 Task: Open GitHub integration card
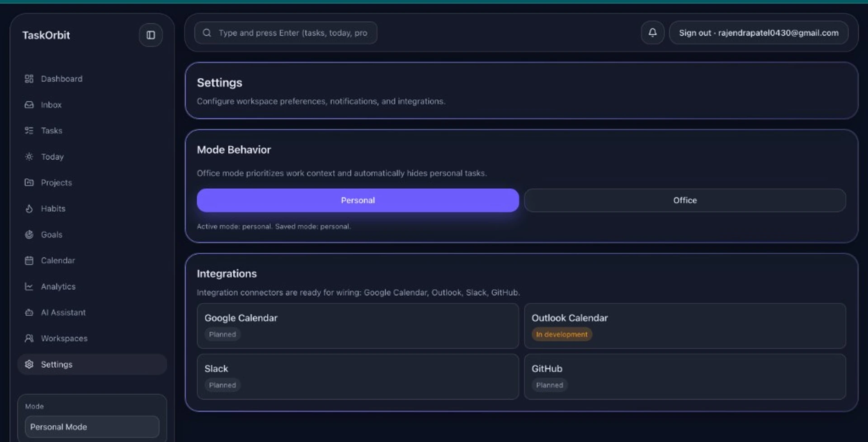pos(685,376)
